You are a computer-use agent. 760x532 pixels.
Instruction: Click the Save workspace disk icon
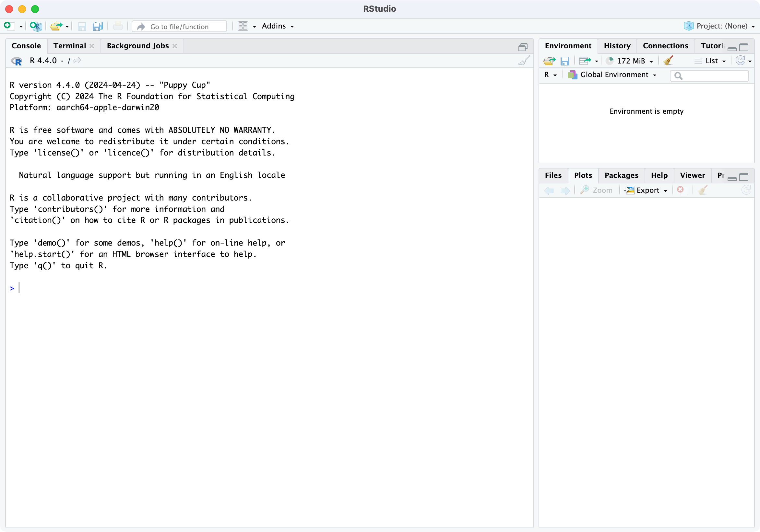(565, 61)
